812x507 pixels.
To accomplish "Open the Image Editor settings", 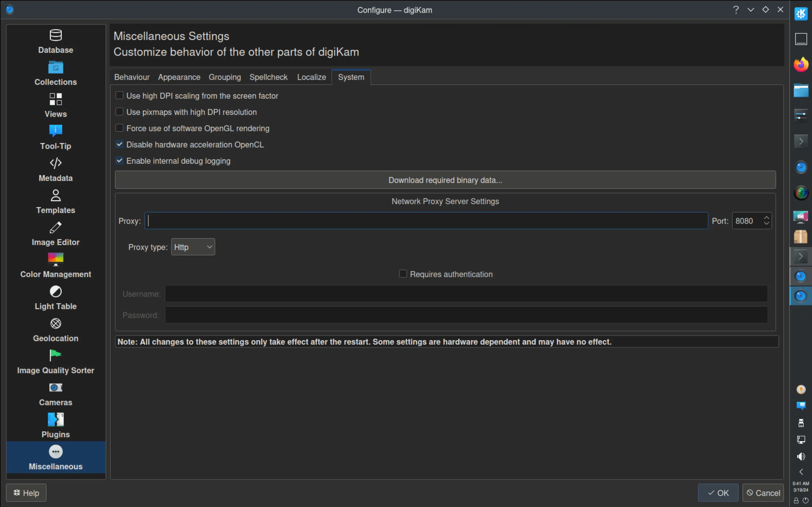I will click(55, 232).
